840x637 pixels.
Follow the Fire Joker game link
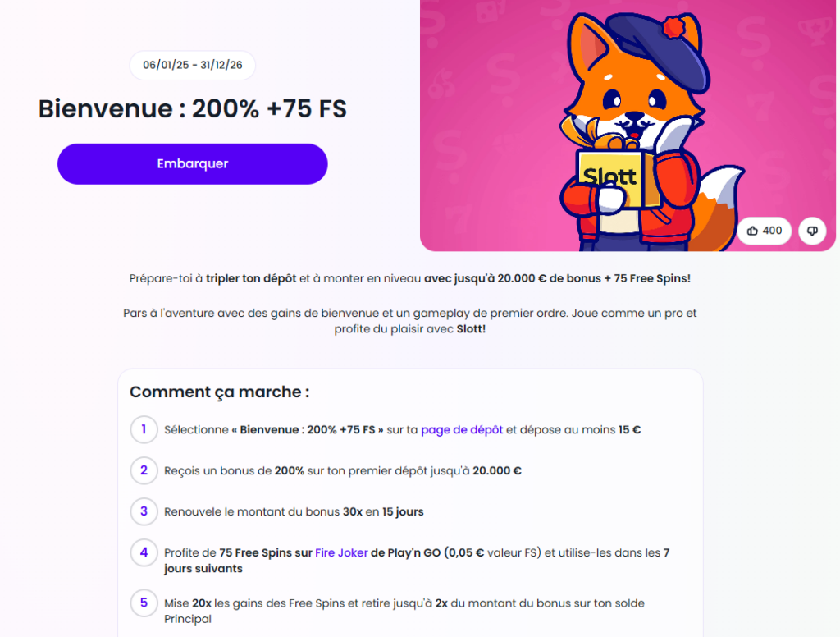click(x=341, y=553)
